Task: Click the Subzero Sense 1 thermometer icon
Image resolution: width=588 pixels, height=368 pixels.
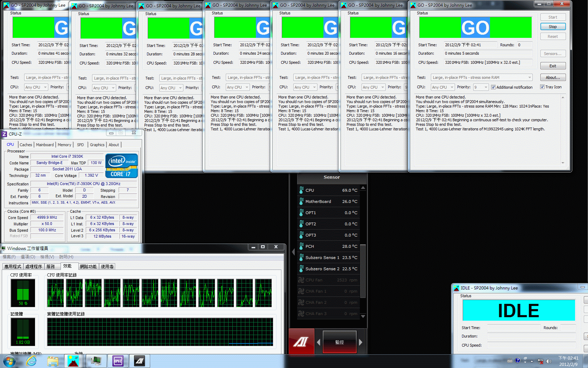Action: 301,257
